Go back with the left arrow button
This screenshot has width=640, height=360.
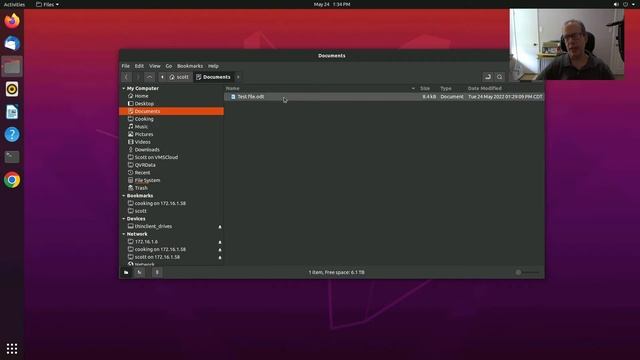point(127,77)
